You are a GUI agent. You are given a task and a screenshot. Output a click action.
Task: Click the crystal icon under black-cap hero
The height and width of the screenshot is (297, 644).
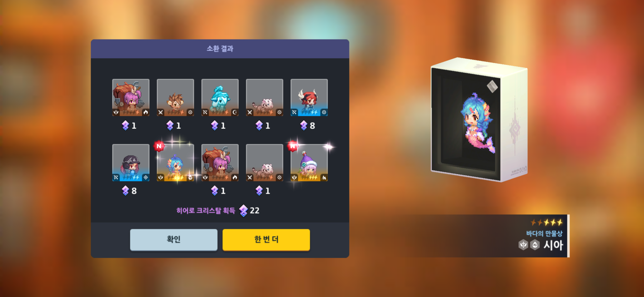[125, 191]
